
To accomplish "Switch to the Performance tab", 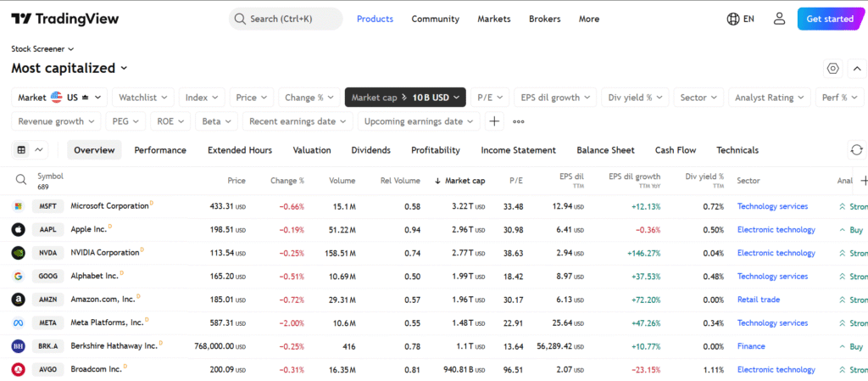I will pos(160,150).
